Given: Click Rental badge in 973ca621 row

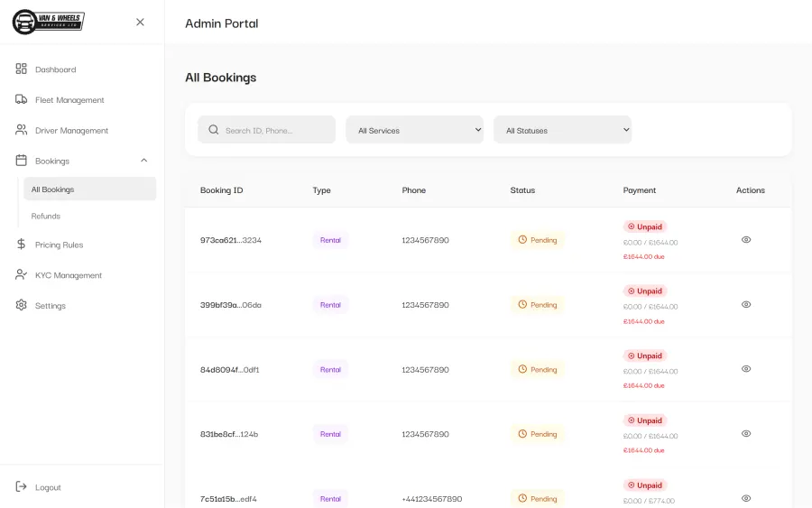Looking at the screenshot, I should pos(330,240).
